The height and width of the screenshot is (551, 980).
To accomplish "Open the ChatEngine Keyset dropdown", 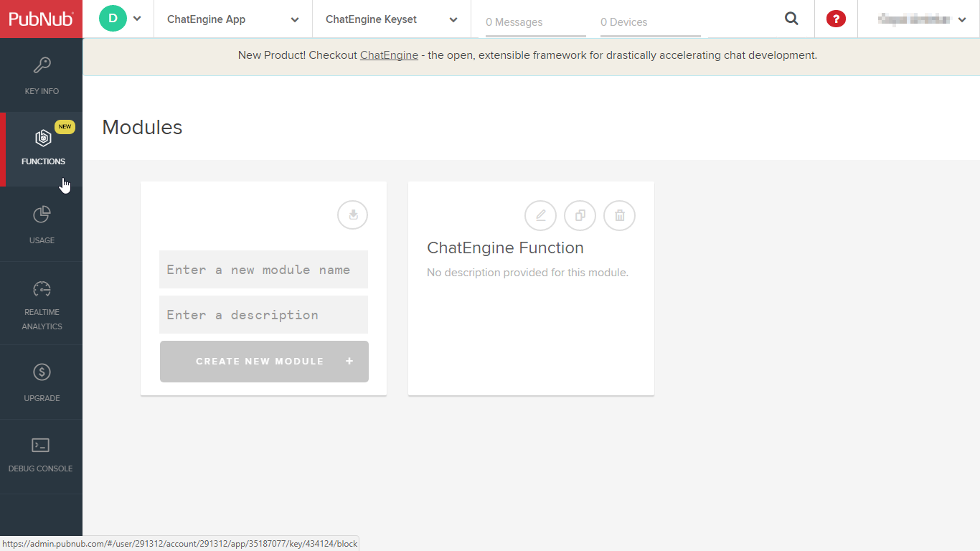I will (392, 19).
